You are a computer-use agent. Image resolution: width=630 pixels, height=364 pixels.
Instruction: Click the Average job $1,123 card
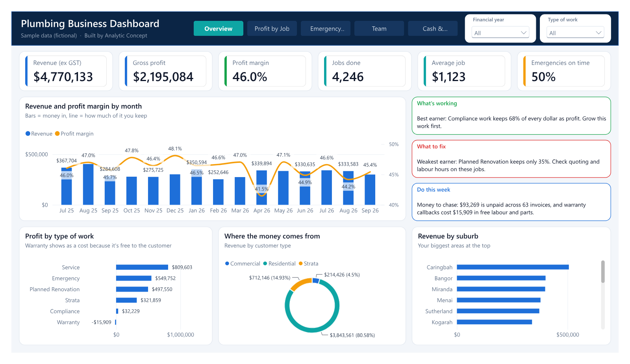(x=464, y=71)
